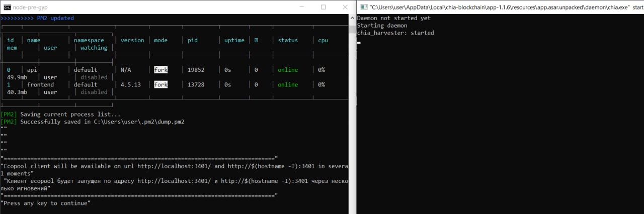Click the 'fork' mode of api row
This screenshot has width=644, height=214.
pyautogui.click(x=161, y=70)
